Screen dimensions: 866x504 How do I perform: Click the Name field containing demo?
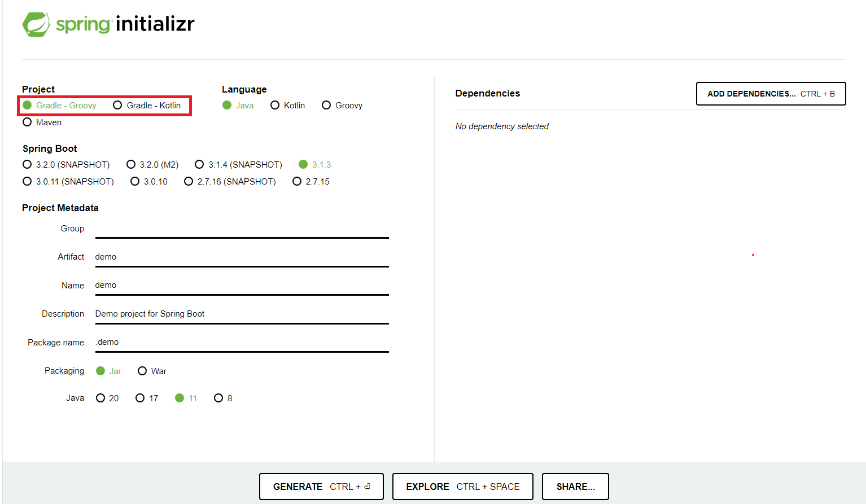click(x=242, y=285)
